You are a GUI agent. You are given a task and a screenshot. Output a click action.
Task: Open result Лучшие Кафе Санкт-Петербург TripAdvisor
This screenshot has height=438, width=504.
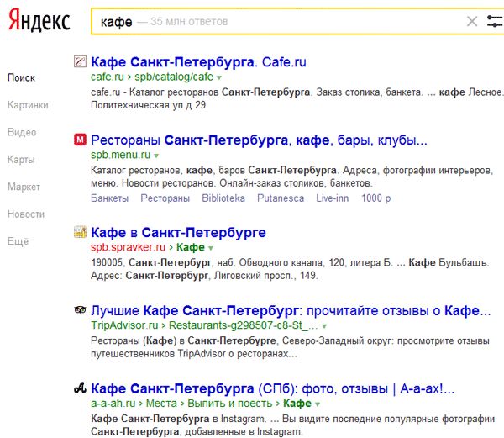(x=291, y=310)
